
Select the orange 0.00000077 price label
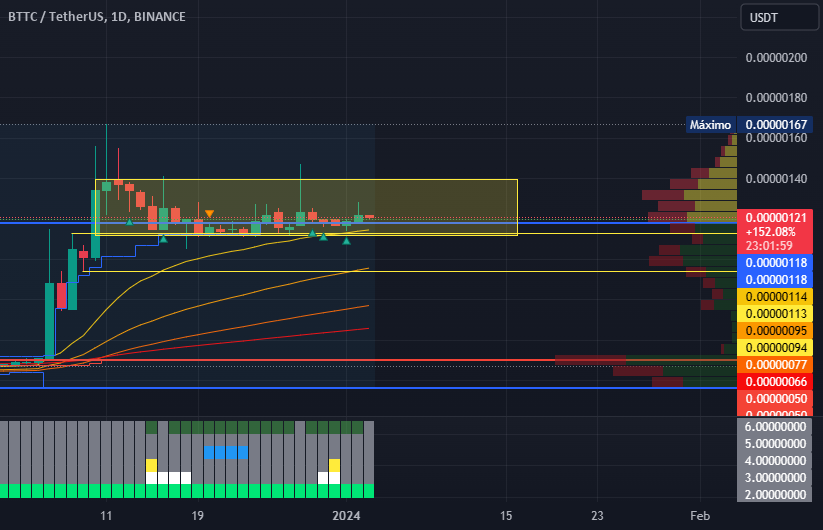775,365
